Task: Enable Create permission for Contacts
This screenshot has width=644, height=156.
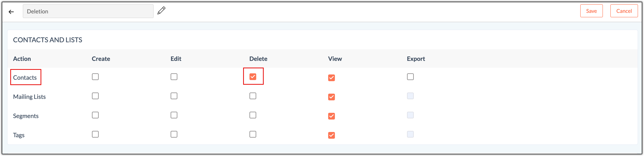Action: pos(95,77)
